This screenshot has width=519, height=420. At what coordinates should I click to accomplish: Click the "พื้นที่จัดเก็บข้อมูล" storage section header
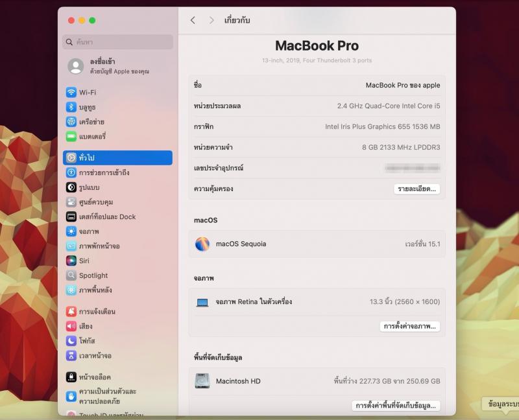point(218,358)
